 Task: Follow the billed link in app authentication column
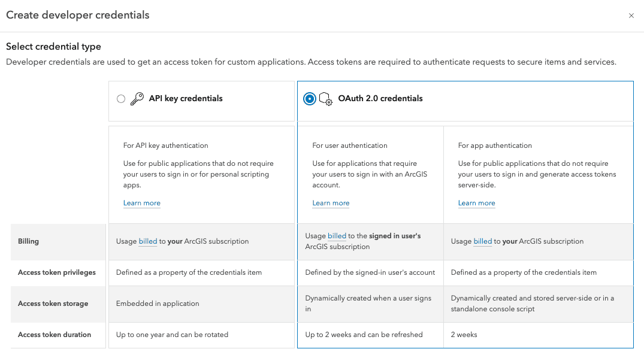[482, 241]
